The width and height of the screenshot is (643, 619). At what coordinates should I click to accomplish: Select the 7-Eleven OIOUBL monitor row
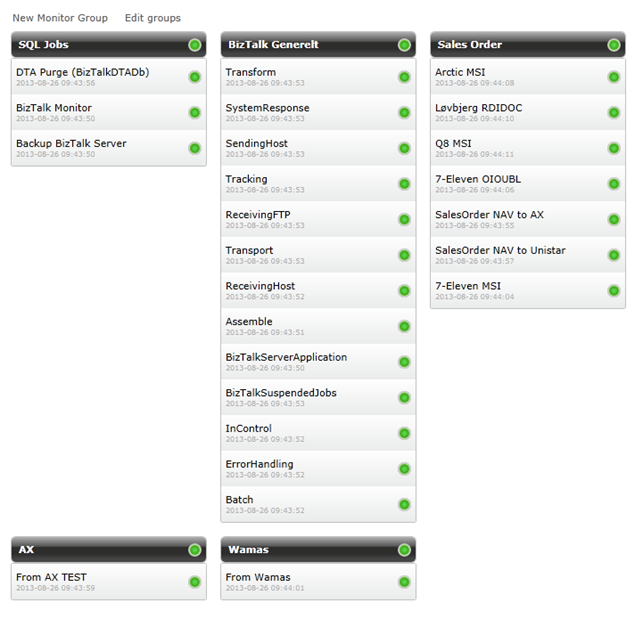click(510, 183)
